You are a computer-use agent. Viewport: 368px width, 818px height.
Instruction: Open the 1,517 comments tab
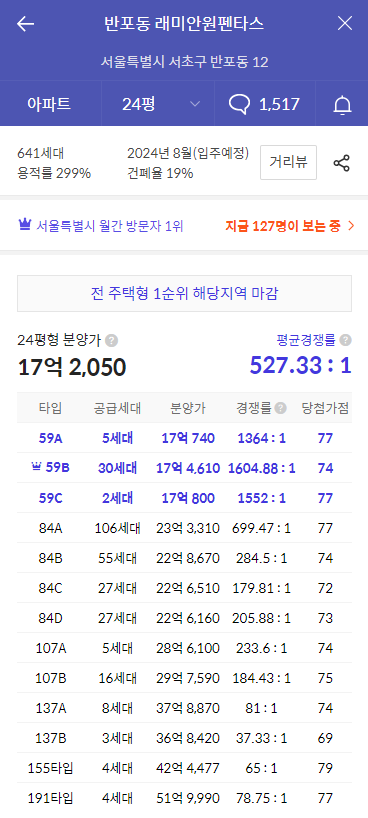pyautogui.click(x=265, y=104)
